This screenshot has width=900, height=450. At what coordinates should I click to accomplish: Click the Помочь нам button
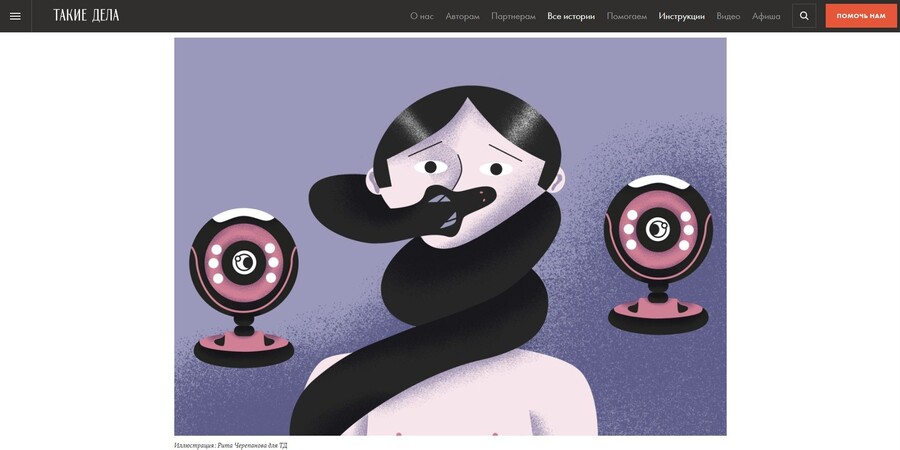[860, 16]
